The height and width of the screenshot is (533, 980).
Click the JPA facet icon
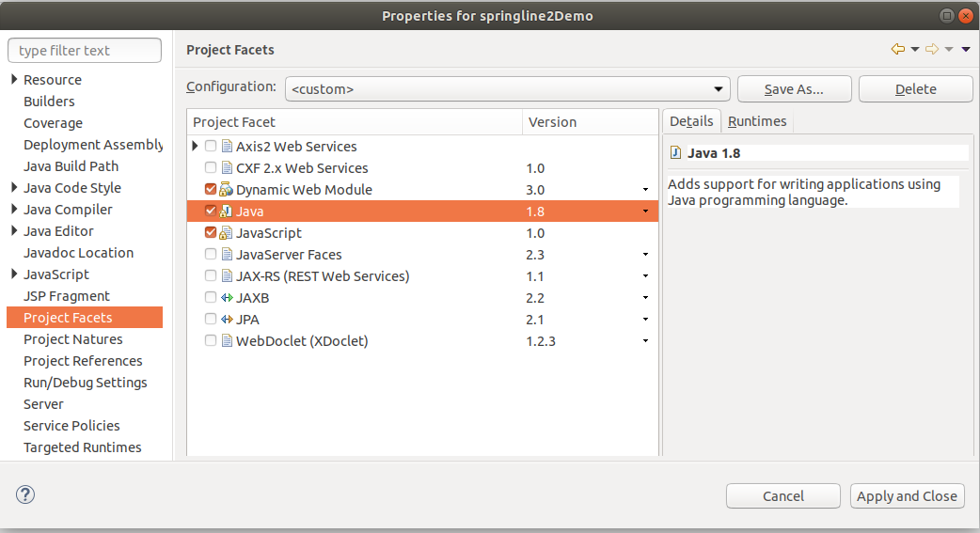[227, 320]
